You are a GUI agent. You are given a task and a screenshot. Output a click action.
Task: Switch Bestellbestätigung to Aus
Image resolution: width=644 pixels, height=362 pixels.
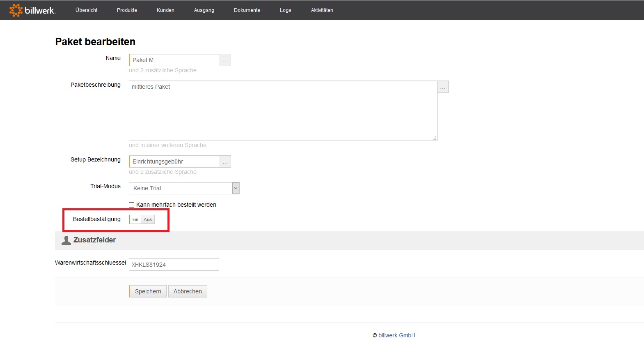(148, 219)
